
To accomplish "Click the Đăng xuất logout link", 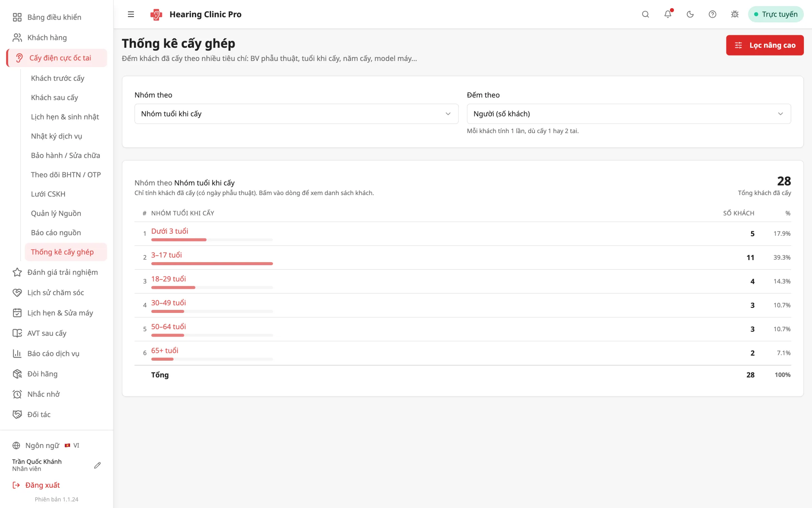I will [43, 485].
